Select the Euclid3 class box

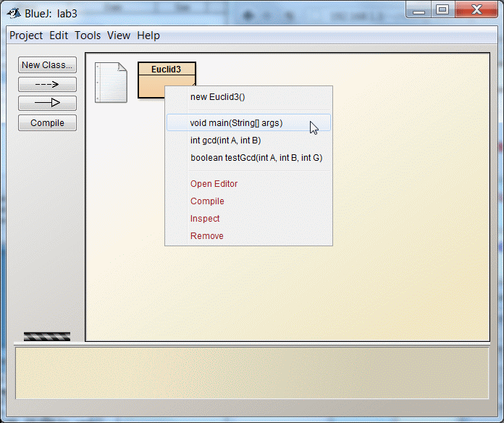[167, 80]
